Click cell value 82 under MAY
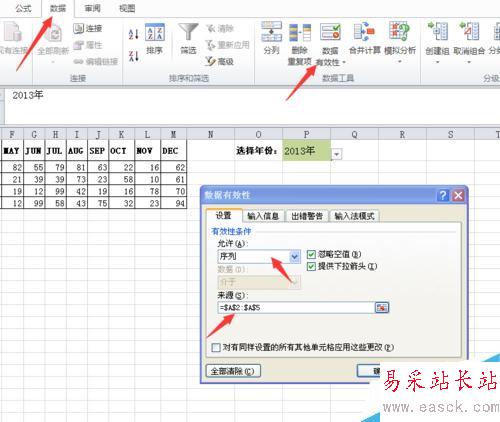Screen dimensions: 500x422 [x=12, y=167]
